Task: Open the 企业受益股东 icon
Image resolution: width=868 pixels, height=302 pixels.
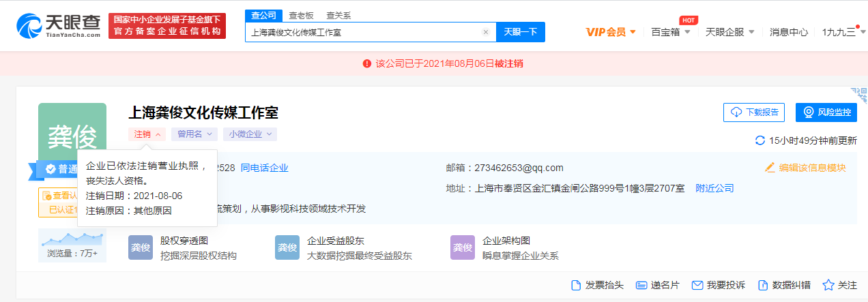Action: [287, 248]
